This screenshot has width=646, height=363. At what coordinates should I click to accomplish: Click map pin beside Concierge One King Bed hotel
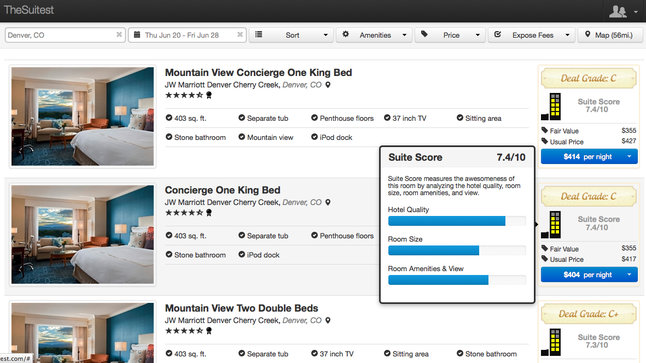(x=328, y=202)
